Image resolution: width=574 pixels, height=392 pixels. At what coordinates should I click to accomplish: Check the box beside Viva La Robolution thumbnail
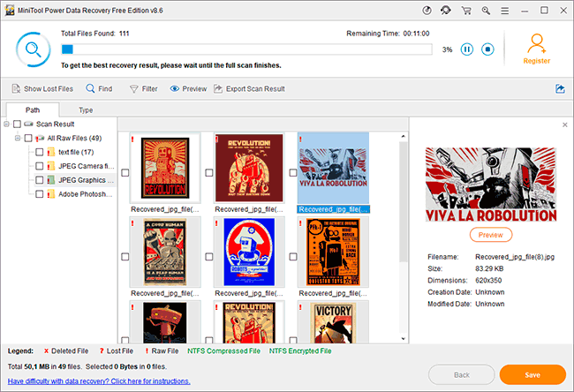tap(293, 172)
